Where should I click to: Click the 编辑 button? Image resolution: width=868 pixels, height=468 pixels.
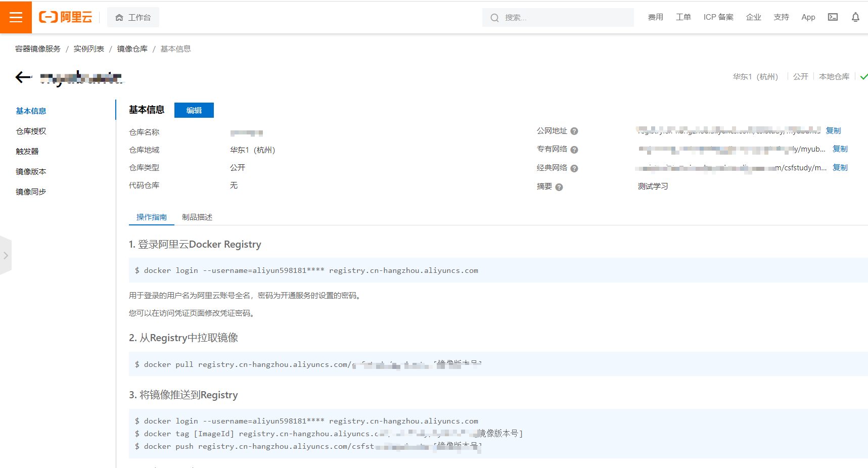tap(194, 110)
